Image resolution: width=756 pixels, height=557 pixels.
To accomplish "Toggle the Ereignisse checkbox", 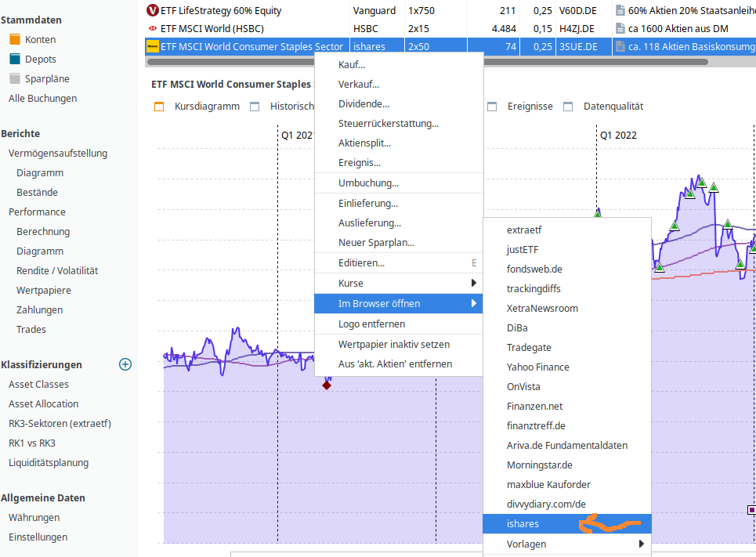I will (492, 107).
